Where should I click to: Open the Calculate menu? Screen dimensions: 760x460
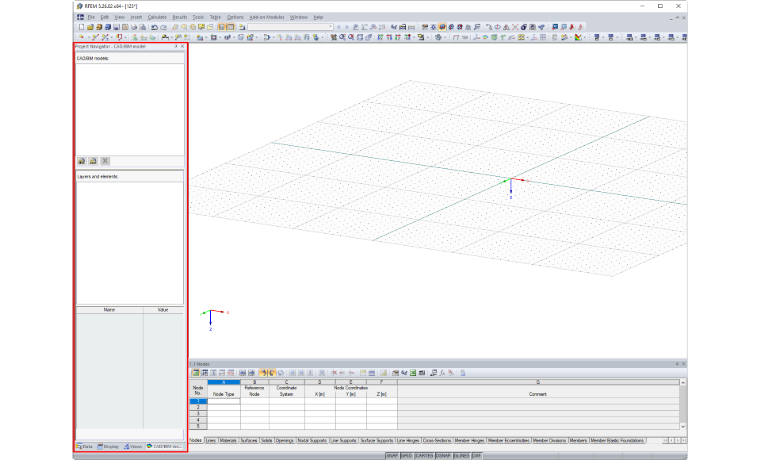click(157, 17)
